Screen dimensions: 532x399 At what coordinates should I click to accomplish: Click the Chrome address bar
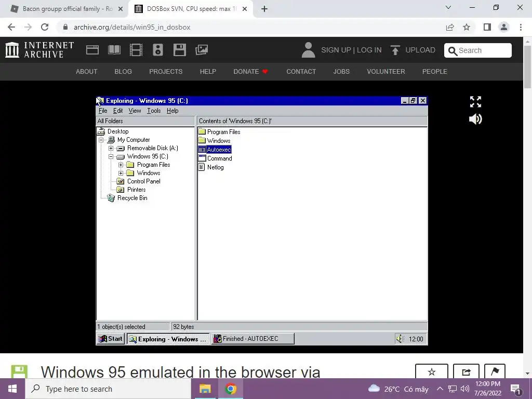pyautogui.click(x=251, y=27)
